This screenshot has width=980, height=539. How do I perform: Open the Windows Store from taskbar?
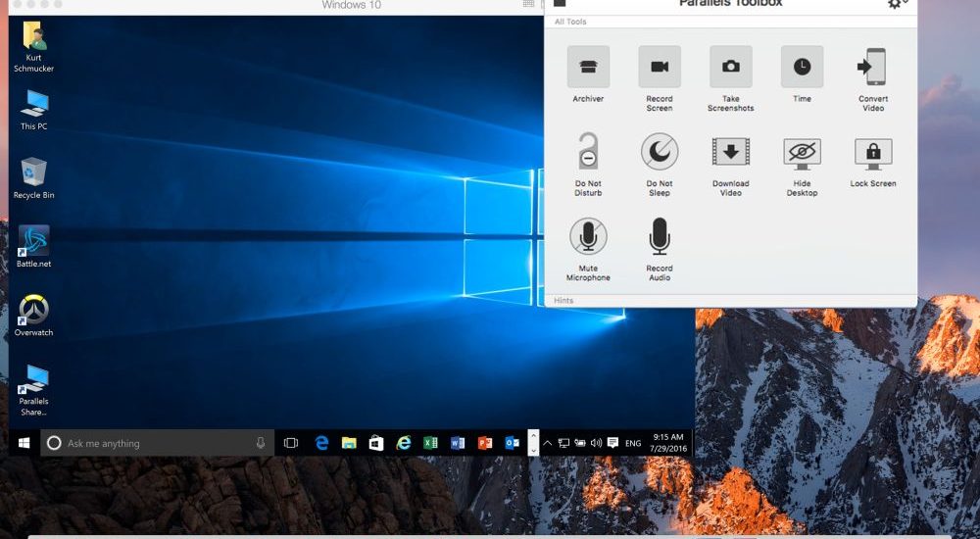point(376,443)
